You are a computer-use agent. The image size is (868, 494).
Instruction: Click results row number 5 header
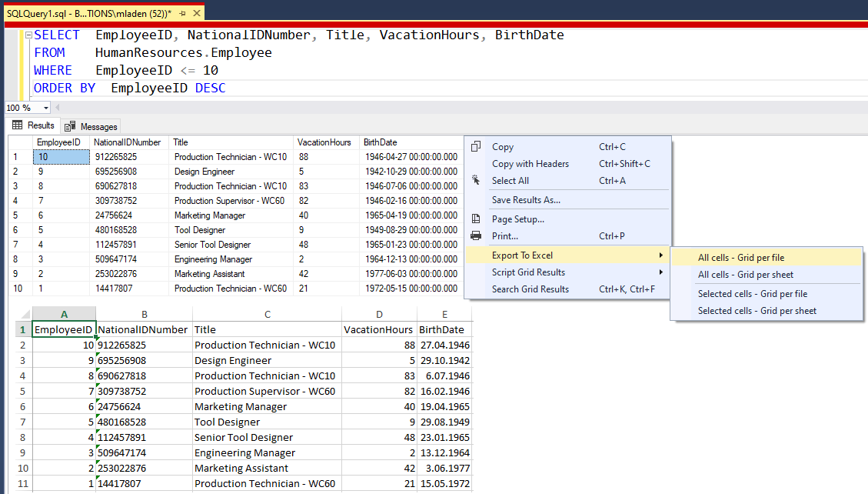(x=21, y=215)
